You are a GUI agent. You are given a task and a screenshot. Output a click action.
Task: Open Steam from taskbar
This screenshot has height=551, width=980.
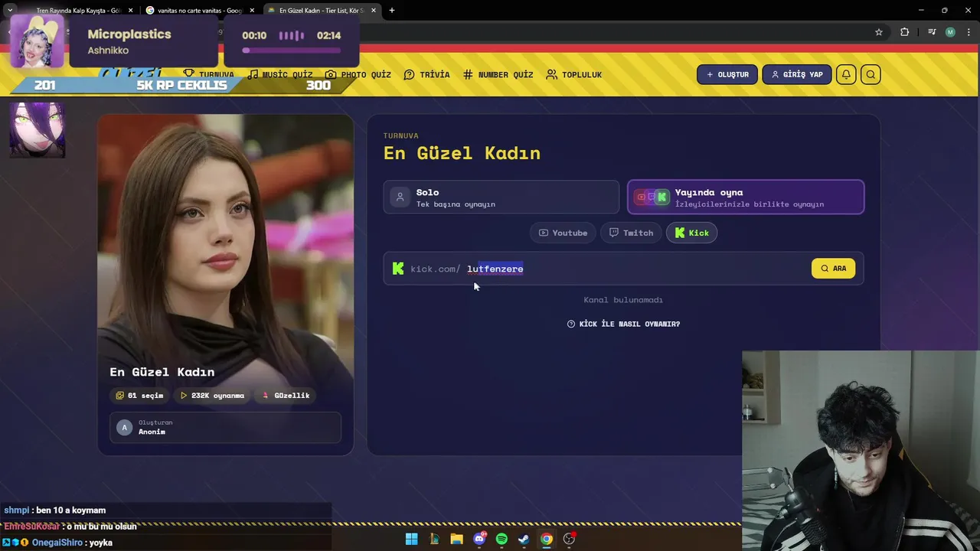pos(524,539)
